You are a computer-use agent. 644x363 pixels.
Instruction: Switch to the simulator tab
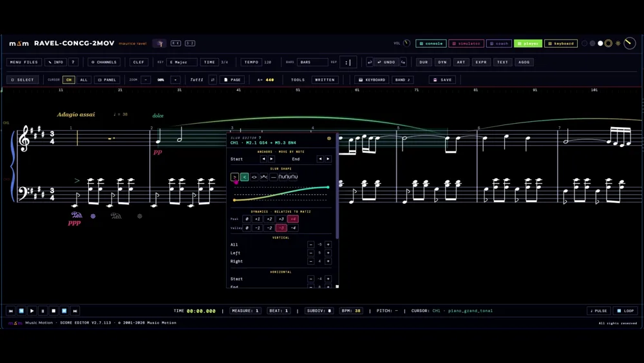(x=466, y=43)
